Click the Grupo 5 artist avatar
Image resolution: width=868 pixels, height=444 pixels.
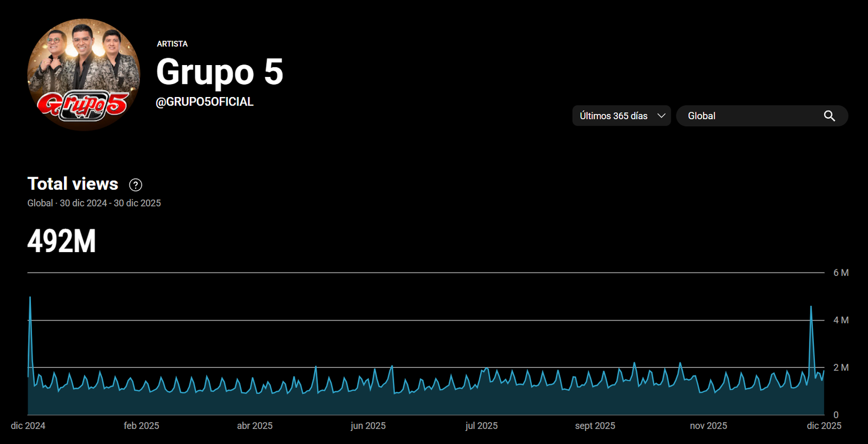click(x=84, y=75)
